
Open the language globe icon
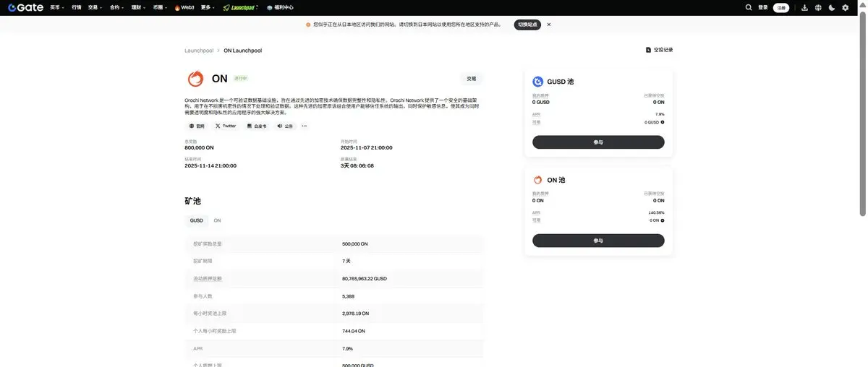818,7
